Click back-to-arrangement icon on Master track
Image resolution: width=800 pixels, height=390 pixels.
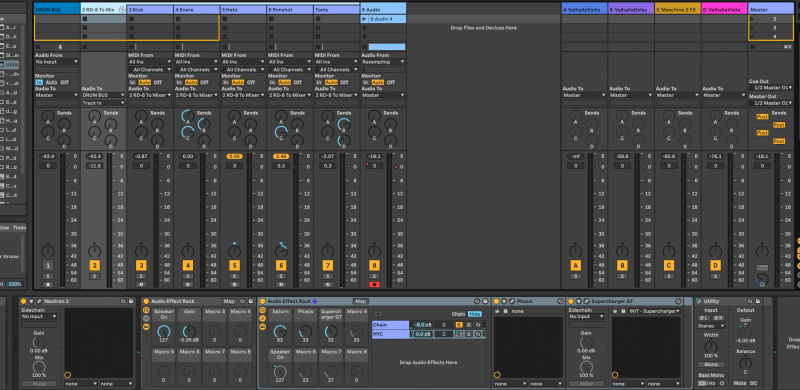click(787, 46)
